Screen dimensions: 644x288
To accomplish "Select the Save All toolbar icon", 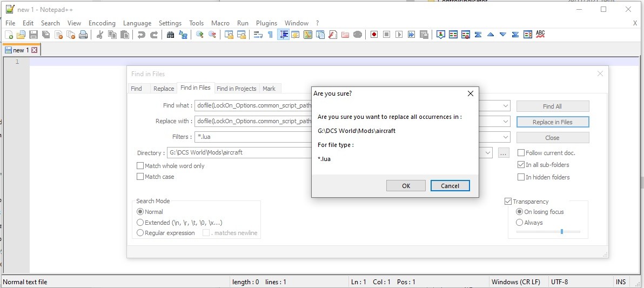I will coord(46,35).
